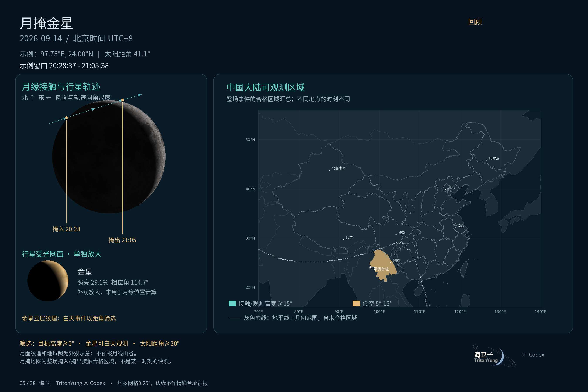Viewport: 588px width, 392px height.
Task: Click the enlarged Venus phase disk
Action: pos(48,281)
